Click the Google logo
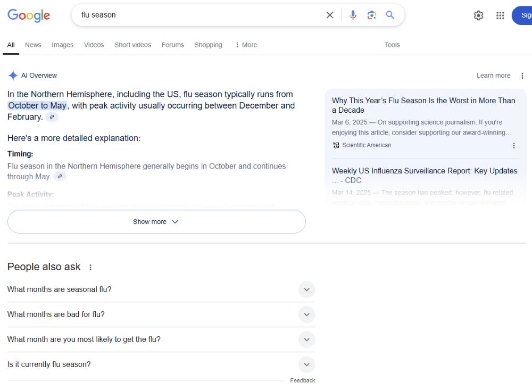The height and width of the screenshot is (392, 532). pyautogui.click(x=29, y=15)
